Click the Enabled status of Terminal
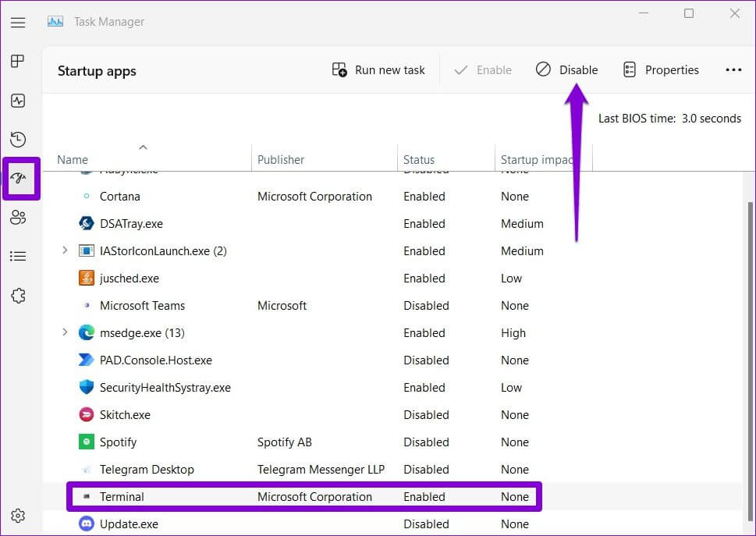Screen dimensions: 756x536 pos(424,497)
